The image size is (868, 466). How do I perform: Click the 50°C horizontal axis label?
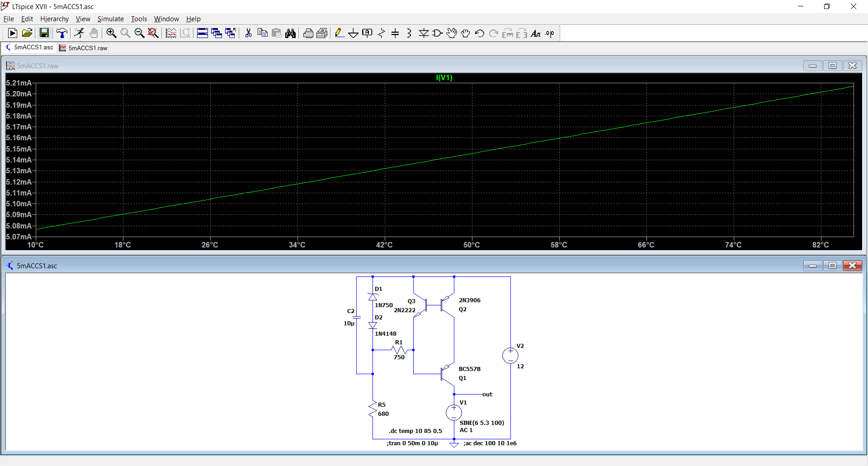pos(472,245)
